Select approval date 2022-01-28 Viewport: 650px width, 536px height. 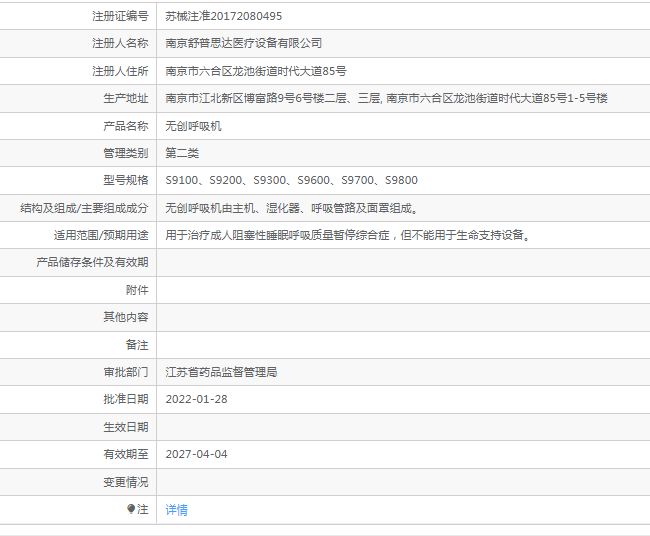(196, 399)
